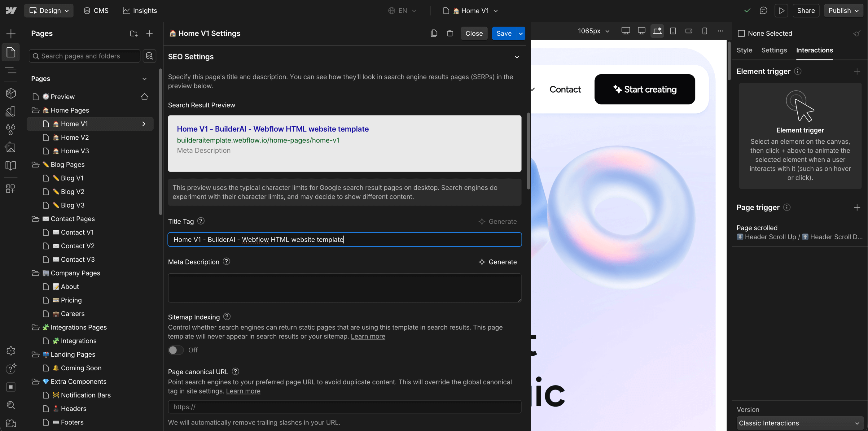This screenshot has width=868, height=431.
Task: Open the Add elements panel
Action: click(11, 34)
